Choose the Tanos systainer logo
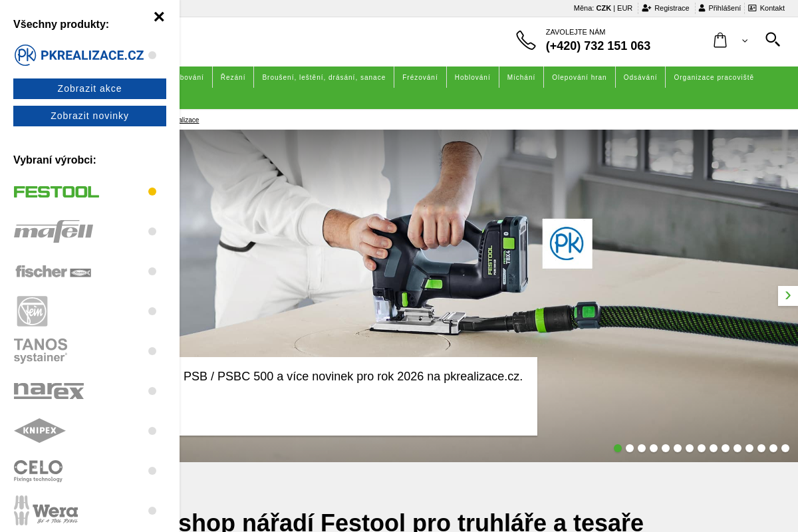The image size is (798, 532). coord(41,351)
